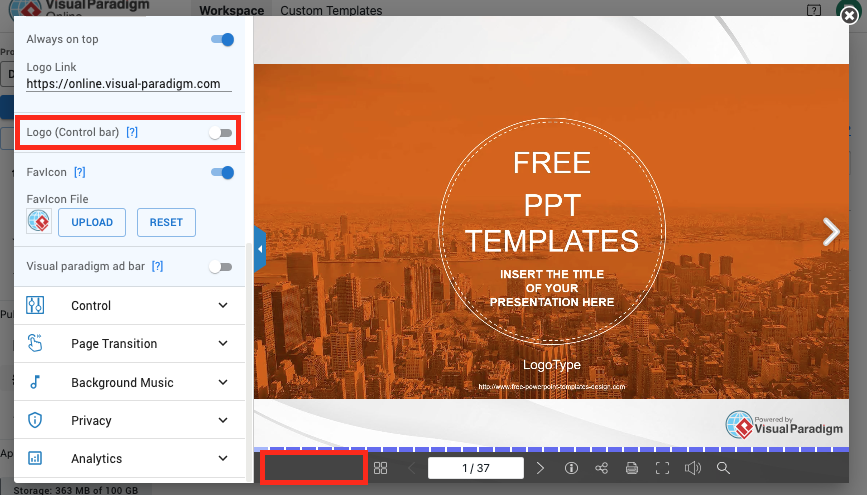Go to the previous page in control bar
This screenshot has width=867, height=495.
click(411, 468)
